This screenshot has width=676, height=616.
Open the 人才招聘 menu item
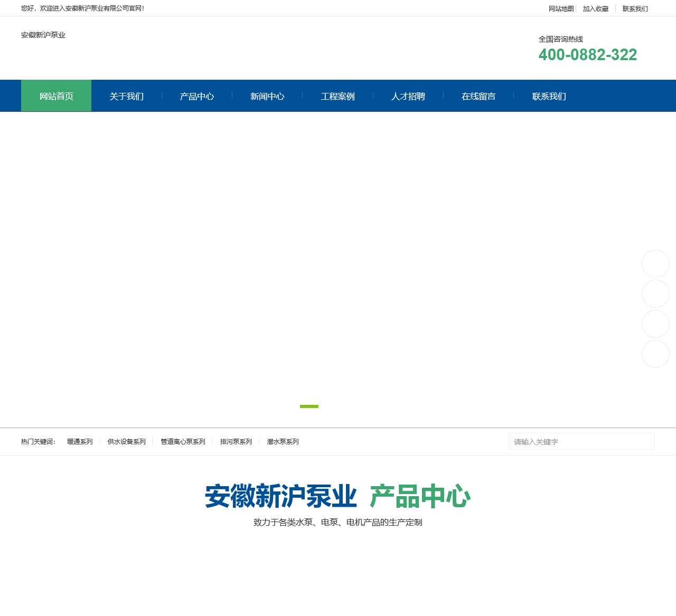click(x=409, y=96)
